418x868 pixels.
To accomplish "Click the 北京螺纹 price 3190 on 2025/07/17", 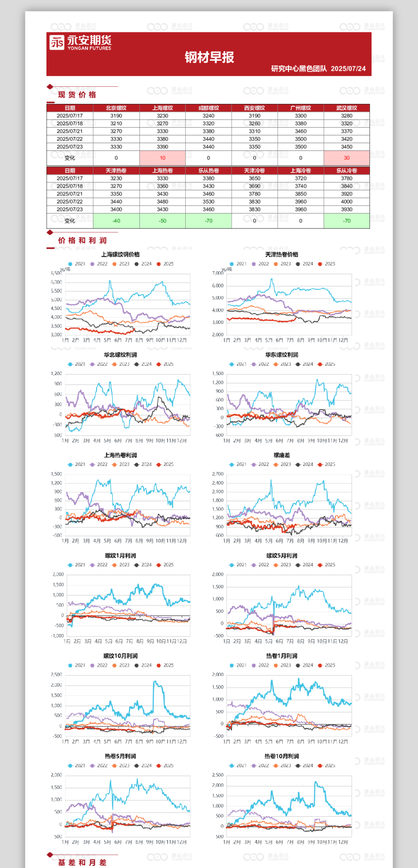I will [116, 116].
